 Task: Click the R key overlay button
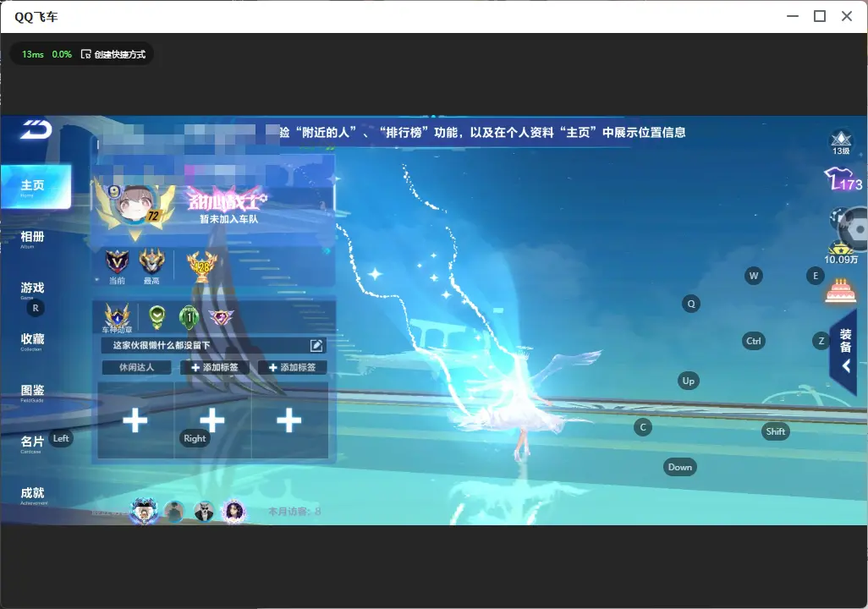[x=36, y=309]
